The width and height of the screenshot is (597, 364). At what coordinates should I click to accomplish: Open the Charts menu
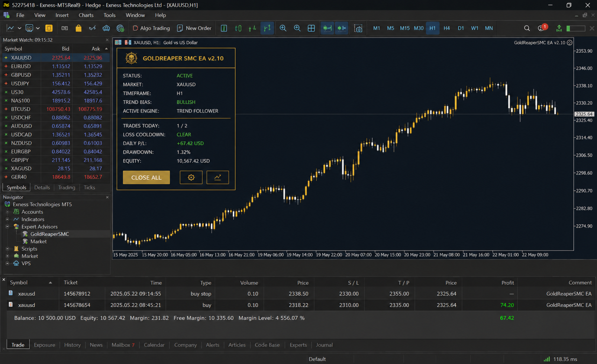86,15
